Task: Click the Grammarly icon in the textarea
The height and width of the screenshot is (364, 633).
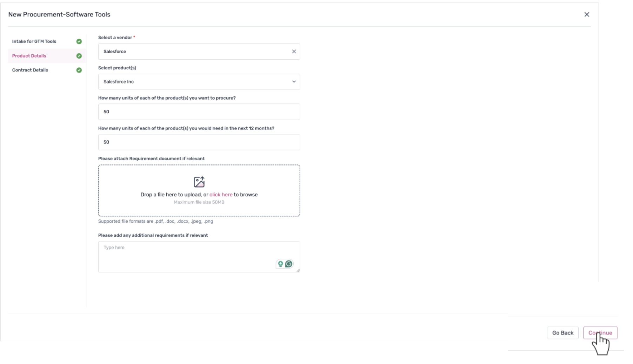Action: [289, 264]
